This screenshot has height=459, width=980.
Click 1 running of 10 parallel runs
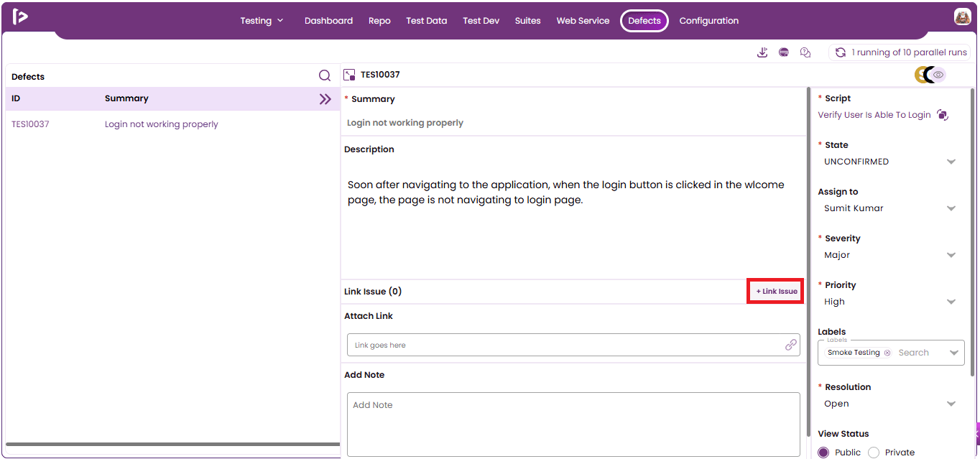pos(910,52)
